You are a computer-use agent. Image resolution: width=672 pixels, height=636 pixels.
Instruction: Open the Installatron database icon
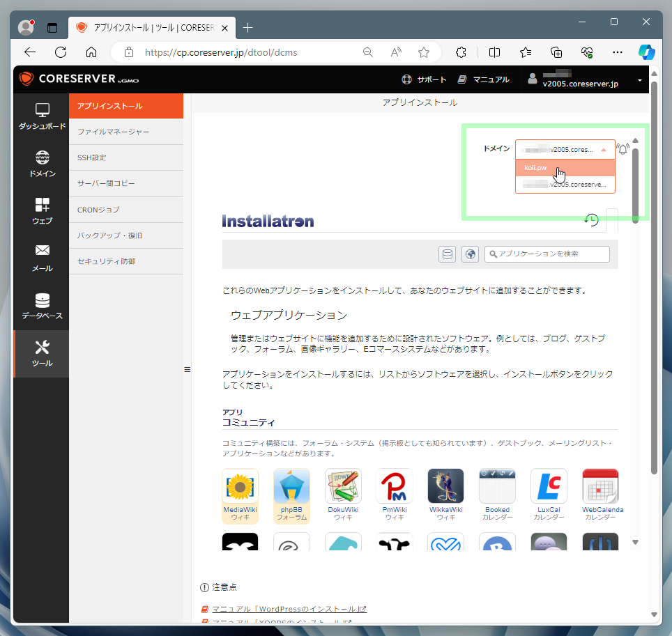(447, 254)
